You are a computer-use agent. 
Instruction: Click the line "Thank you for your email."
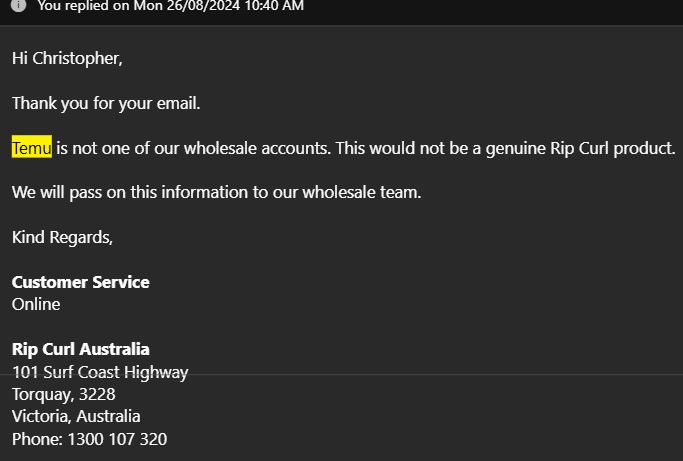(106, 103)
